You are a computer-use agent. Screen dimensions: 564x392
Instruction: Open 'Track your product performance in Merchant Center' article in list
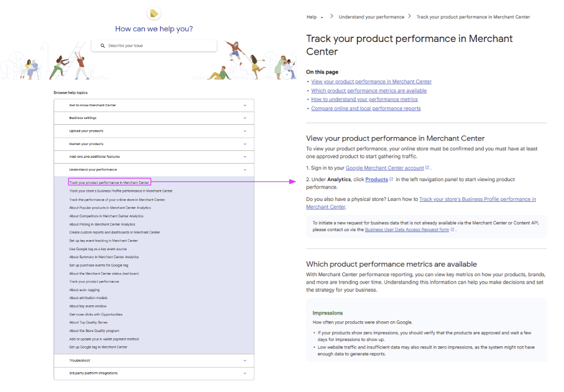[109, 182]
